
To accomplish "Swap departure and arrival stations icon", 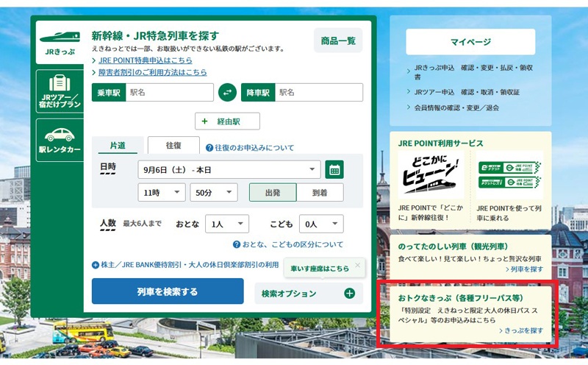I will [227, 93].
